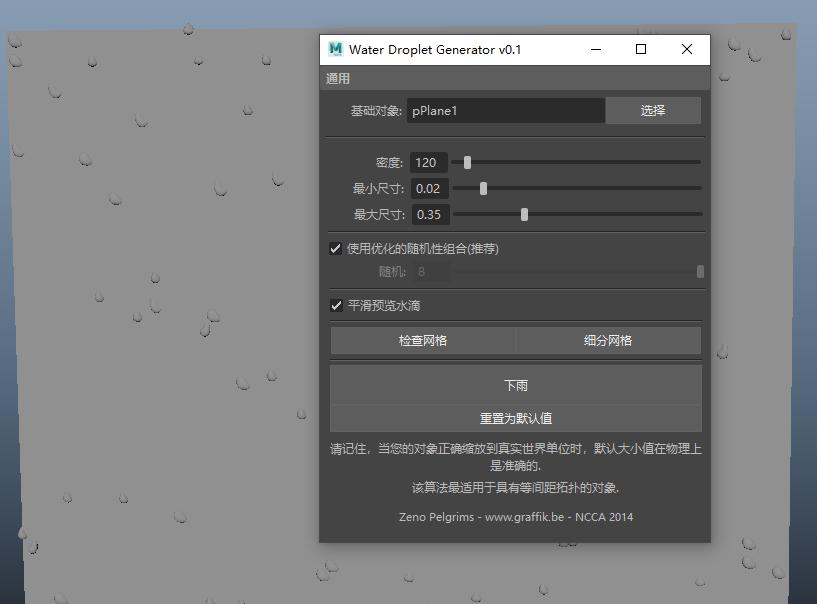Screen dimensions: 817x604
Task: Click the Maya logo icon in title bar
Action: click(x=335, y=50)
